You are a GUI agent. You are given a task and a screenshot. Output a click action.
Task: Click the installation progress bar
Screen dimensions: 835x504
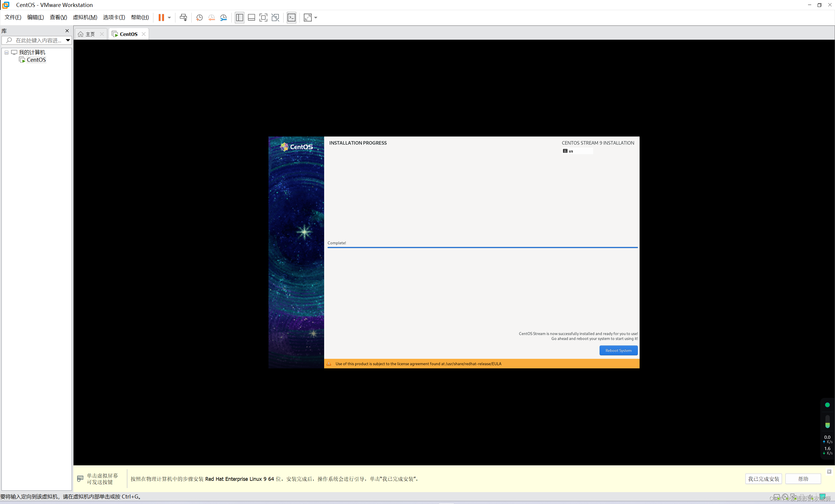482,248
